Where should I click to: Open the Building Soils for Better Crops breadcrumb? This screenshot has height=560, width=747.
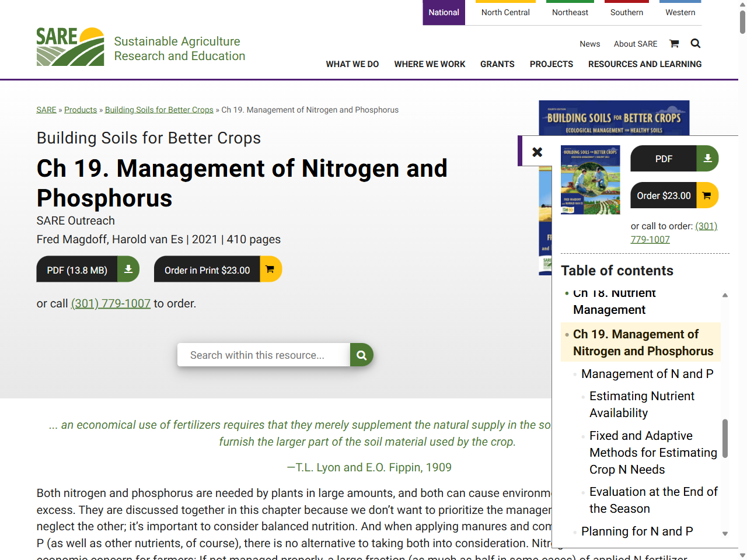[159, 110]
